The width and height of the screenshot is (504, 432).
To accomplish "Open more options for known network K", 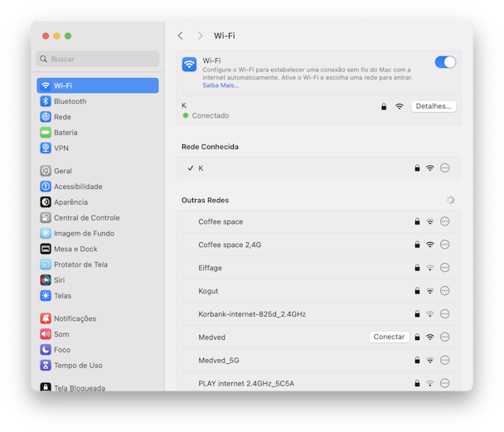I will tap(444, 167).
